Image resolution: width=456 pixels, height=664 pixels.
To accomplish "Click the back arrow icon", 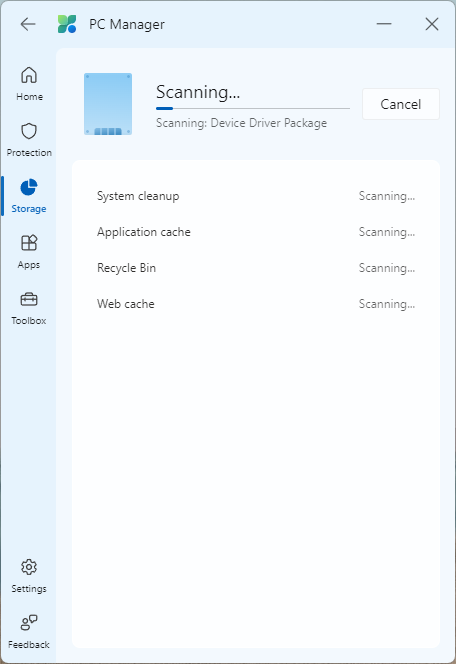I will point(28,24).
